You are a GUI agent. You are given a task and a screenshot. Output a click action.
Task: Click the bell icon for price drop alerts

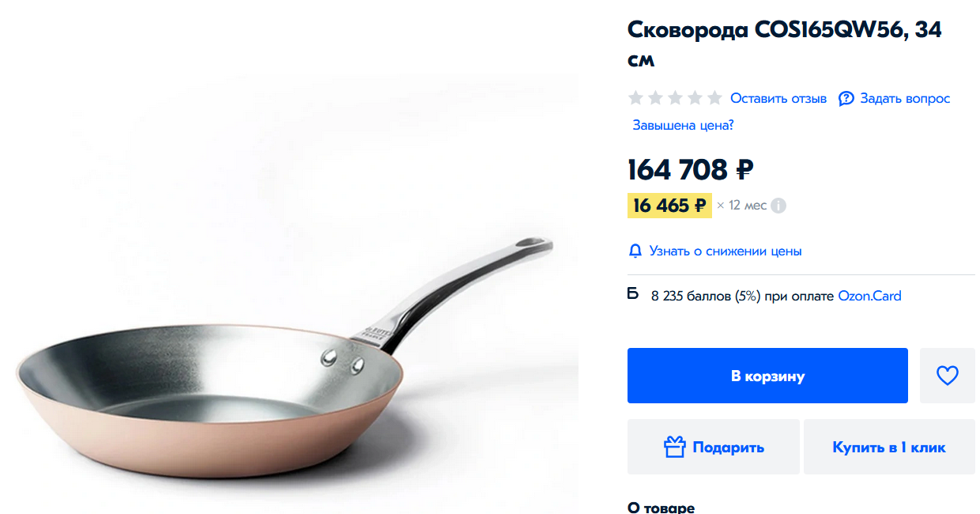coord(635,251)
